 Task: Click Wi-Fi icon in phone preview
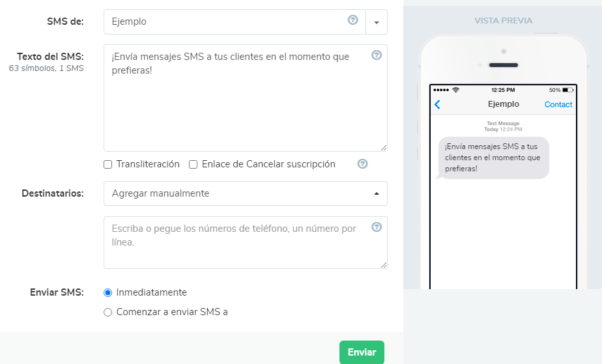(x=455, y=90)
